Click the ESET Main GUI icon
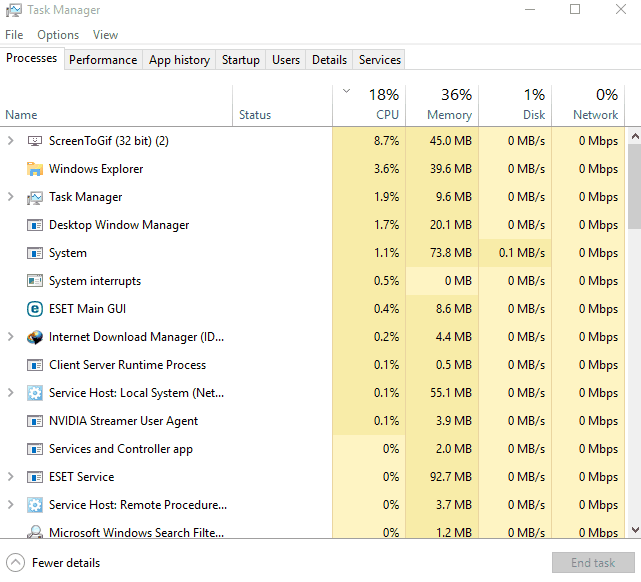Viewport: 641px width, 582px height. coord(35,309)
